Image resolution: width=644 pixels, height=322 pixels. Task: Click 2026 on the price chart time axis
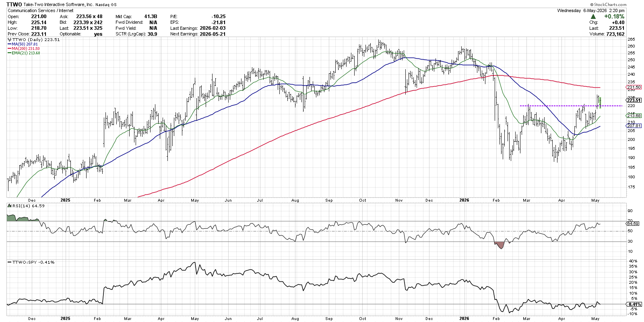(x=464, y=200)
